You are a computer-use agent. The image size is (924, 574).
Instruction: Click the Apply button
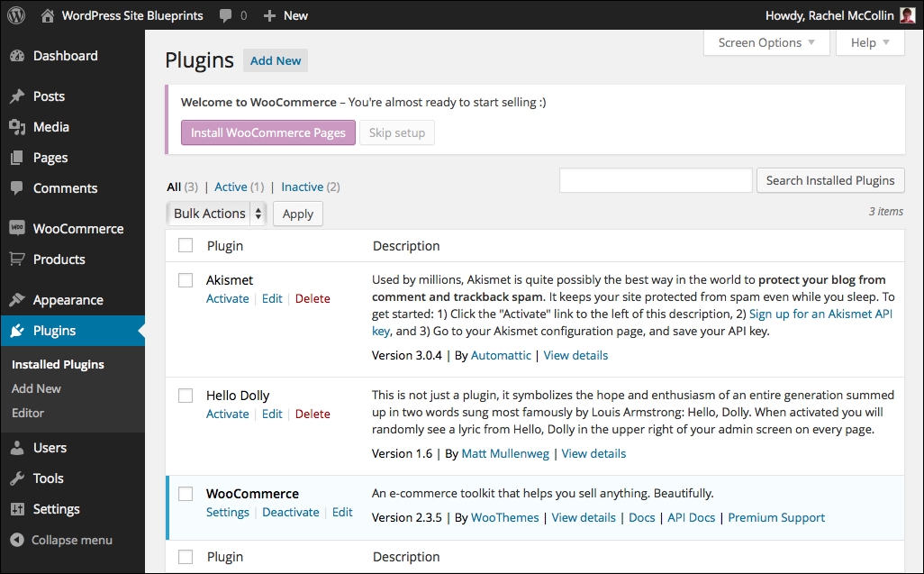(x=297, y=214)
